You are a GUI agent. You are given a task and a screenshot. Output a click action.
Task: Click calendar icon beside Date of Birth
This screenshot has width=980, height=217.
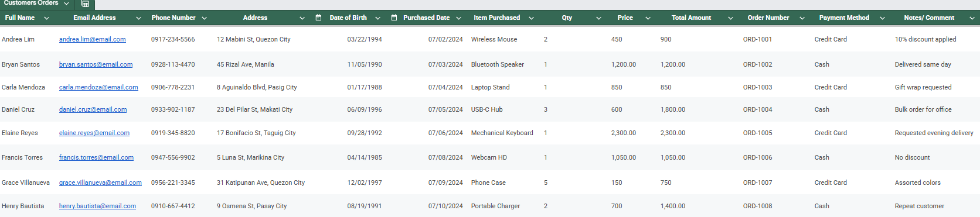coord(318,18)
